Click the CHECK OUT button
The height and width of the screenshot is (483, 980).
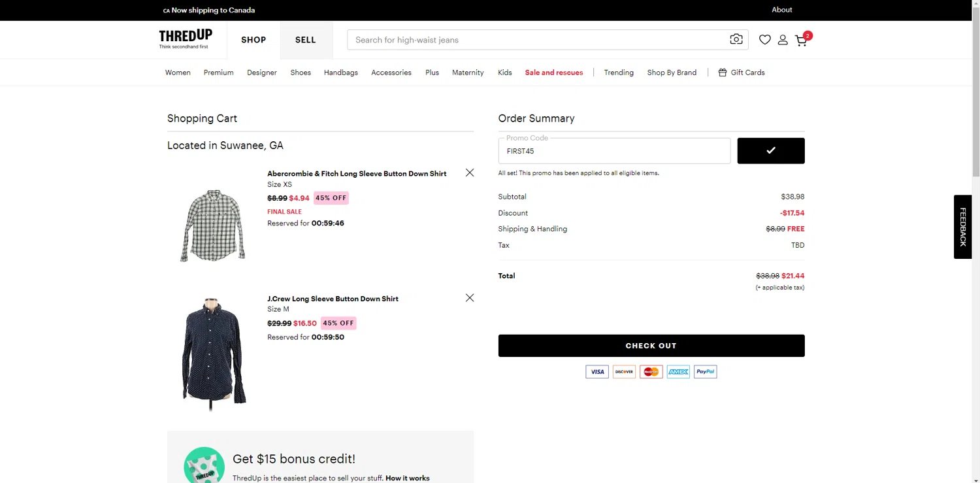pyautogui.click(x=651, y=346)
